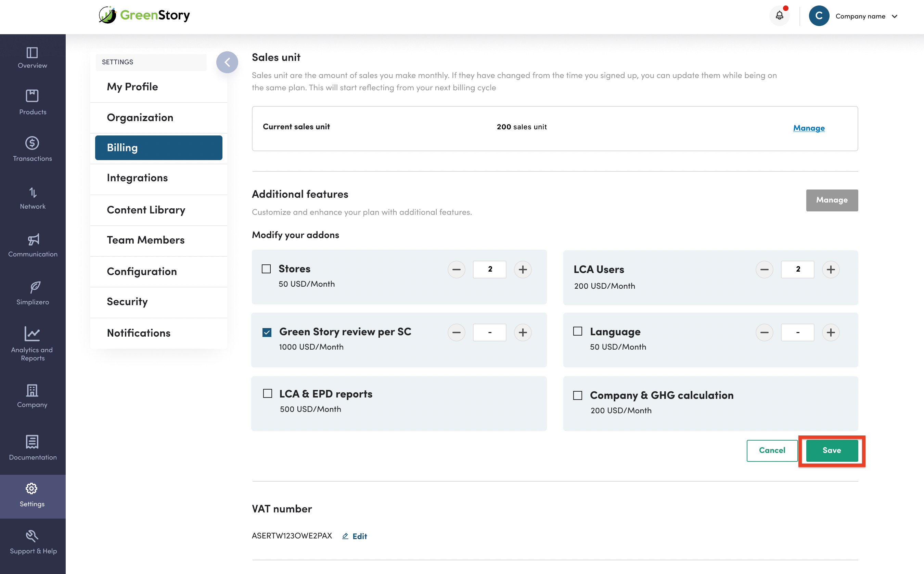Increase LCA Users quantity with plus
The image size is (924, 574).
tap(830, 270)
